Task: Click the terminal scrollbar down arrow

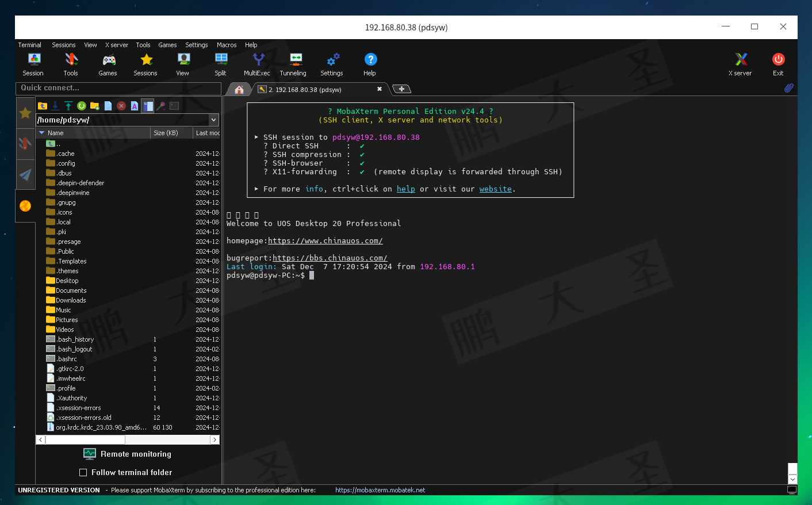Action: (x=792, y=479)
